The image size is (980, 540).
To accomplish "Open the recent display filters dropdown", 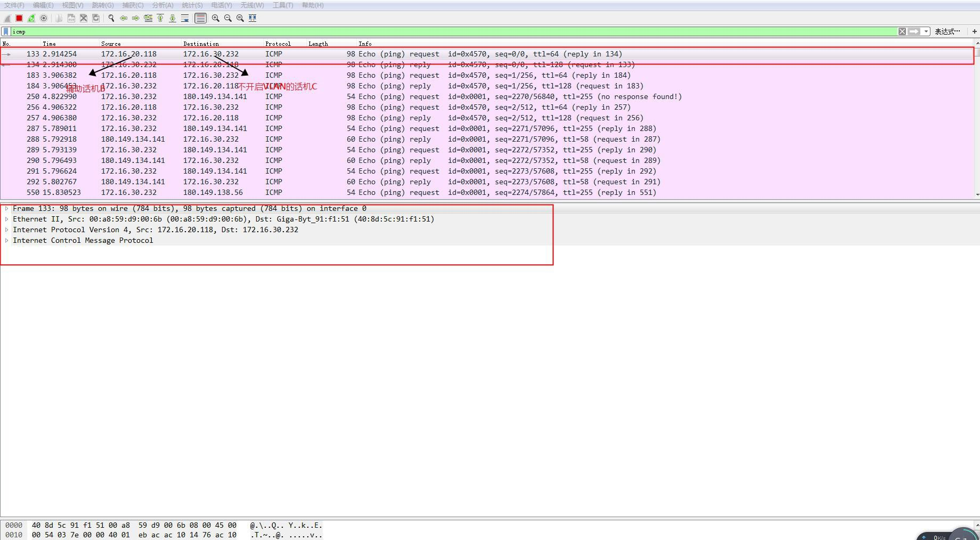I will [x=926, y=31].
